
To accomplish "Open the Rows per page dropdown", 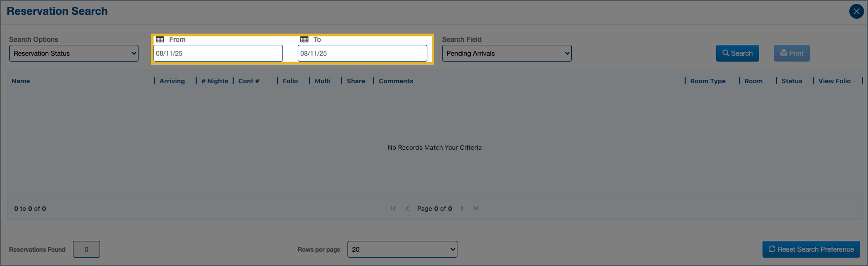I will click(x=402, y=249).
